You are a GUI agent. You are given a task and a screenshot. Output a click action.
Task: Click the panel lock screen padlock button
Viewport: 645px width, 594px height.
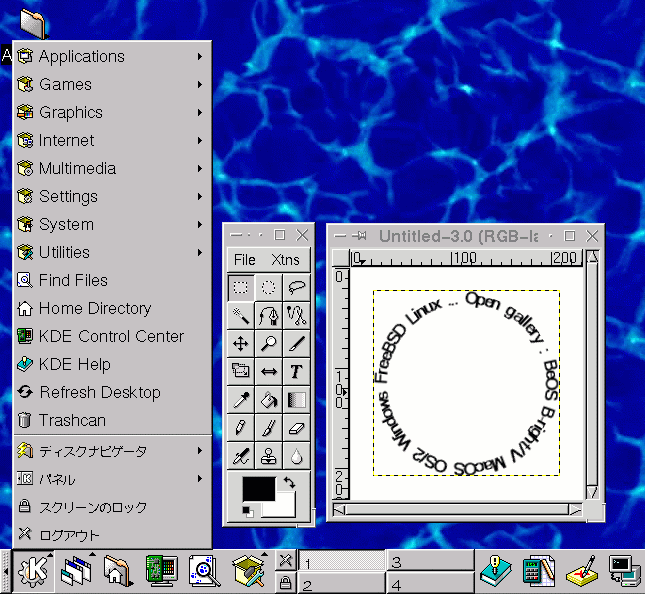click(285, 582)
